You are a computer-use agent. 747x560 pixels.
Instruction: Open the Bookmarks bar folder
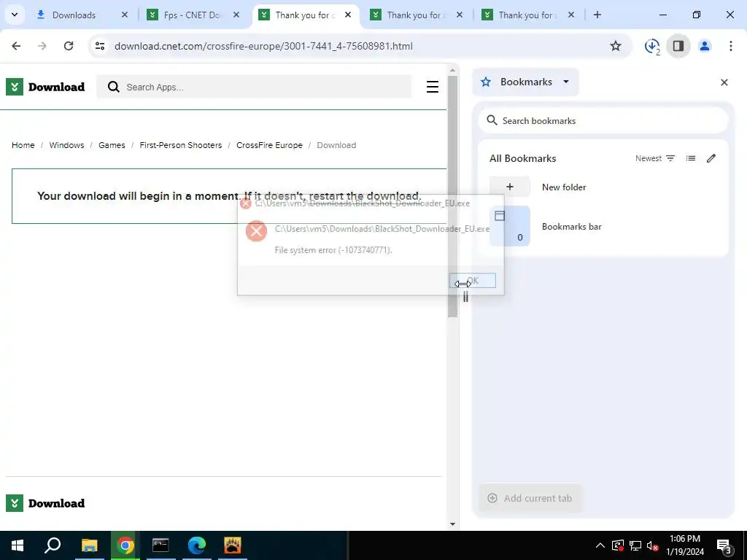coord(603,226)
